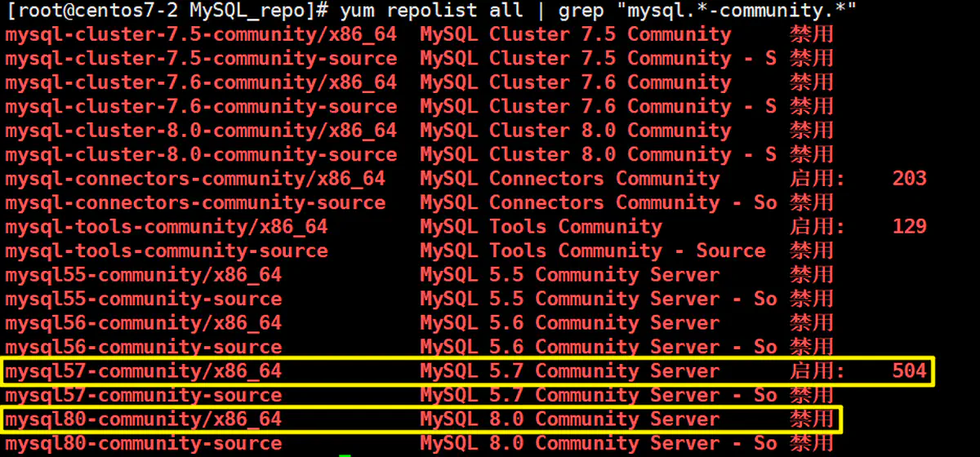Select repo id mysql-cluster-7.5-community/x86_64

[x=201, y=35]
